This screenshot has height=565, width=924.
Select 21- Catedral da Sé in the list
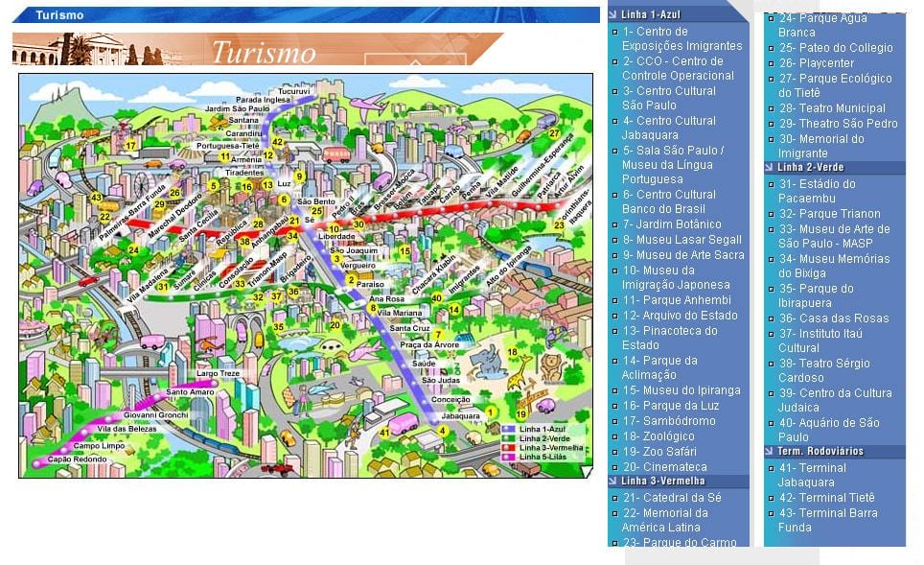tap(672, 498)
